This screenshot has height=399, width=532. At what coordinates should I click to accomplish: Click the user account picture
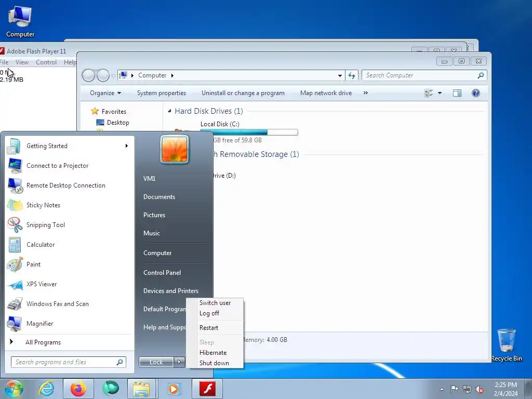point(175,149)
